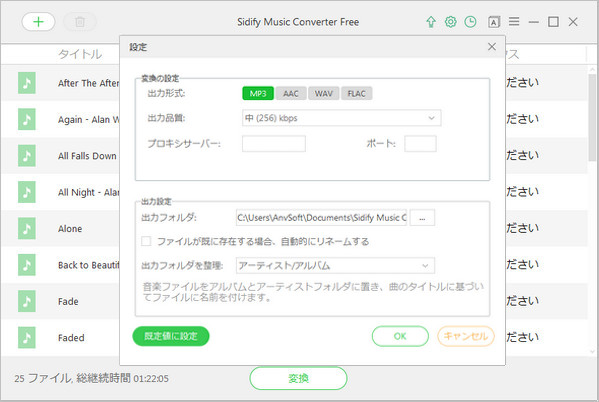Open the 出力品質 256 kbps dropdown
Screen dimensions: 599x402
point(342,118)
